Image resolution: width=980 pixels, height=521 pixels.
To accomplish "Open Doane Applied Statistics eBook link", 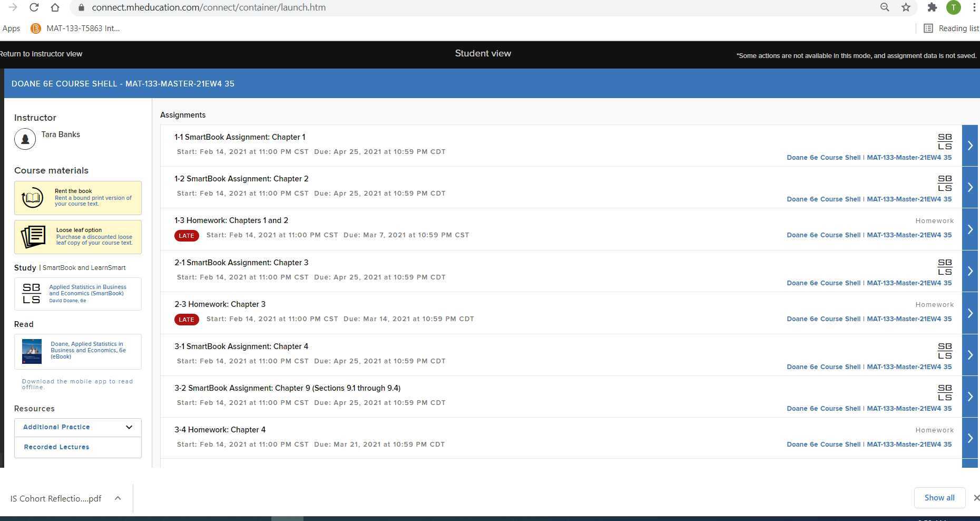I will 88,350.
